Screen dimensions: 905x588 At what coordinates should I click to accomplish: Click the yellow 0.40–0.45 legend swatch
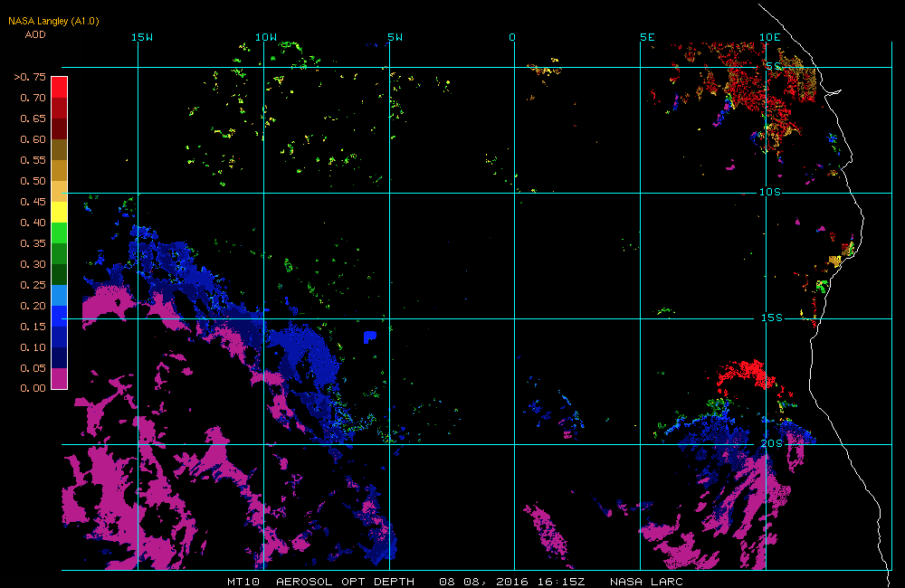[60, 212]
